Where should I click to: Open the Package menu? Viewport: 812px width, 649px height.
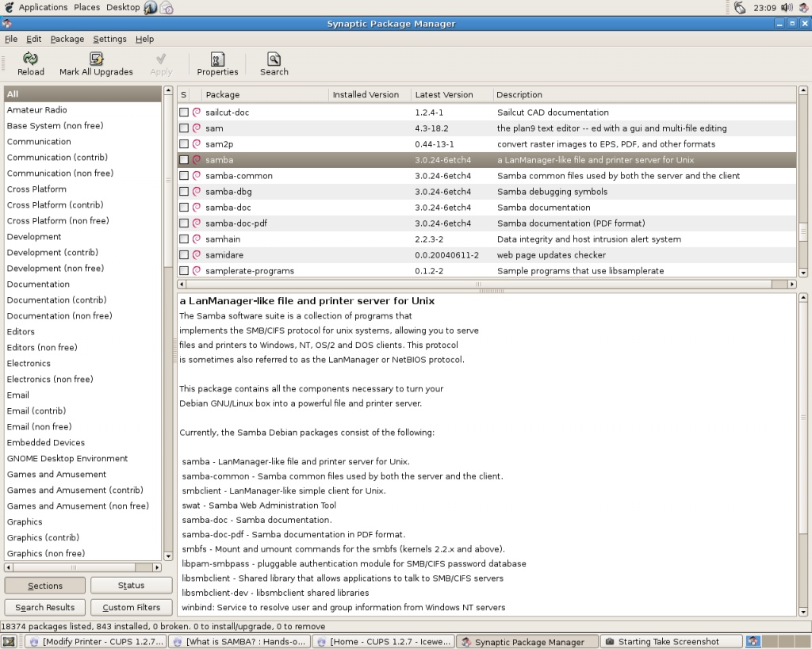[x=67, y=39]
